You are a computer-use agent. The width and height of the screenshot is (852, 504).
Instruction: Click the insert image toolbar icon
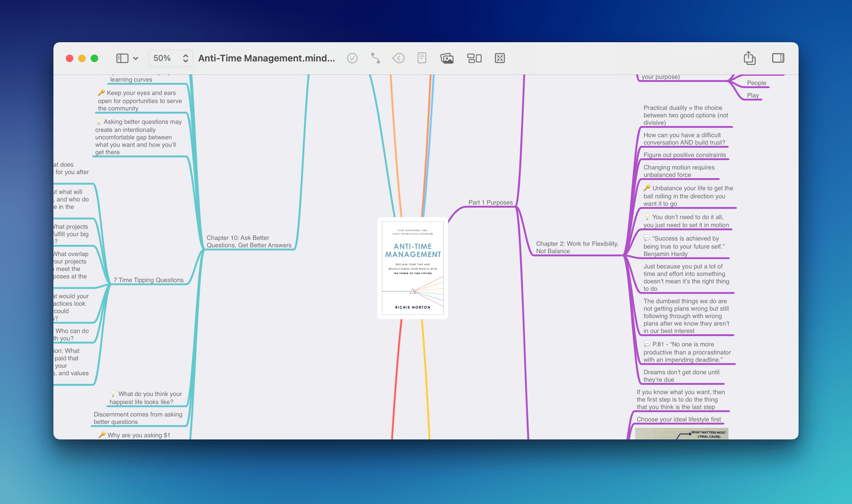(447, 58)
